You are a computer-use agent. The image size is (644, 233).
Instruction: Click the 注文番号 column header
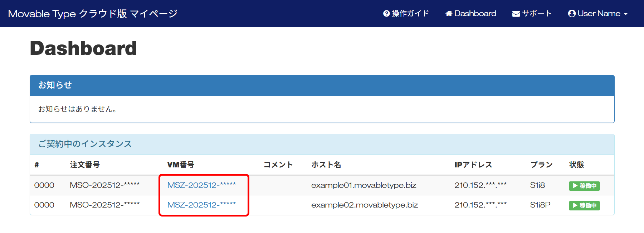point(85,165)
